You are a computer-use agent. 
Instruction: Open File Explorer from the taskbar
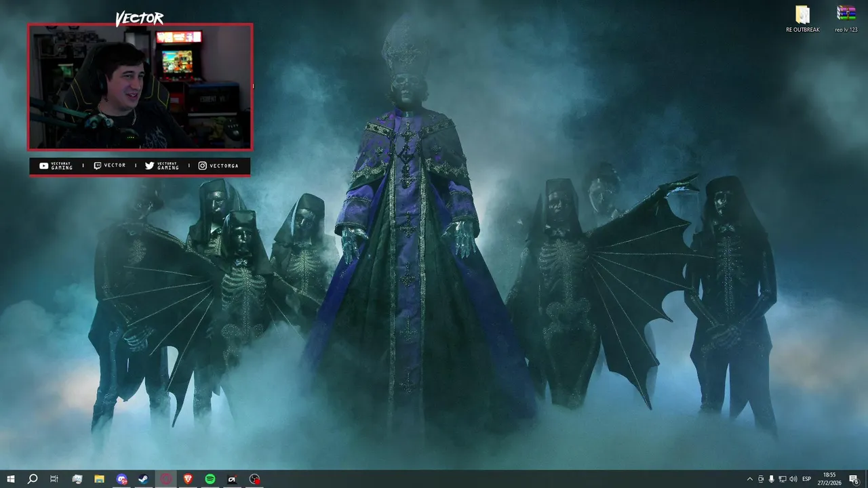pos(99,479)
